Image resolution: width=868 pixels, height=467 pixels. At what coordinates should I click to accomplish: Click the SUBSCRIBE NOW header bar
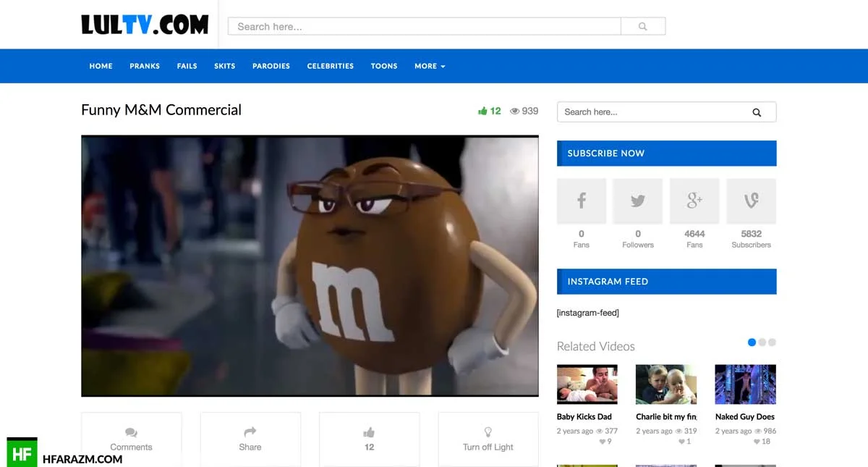click(x=666, y=153)
